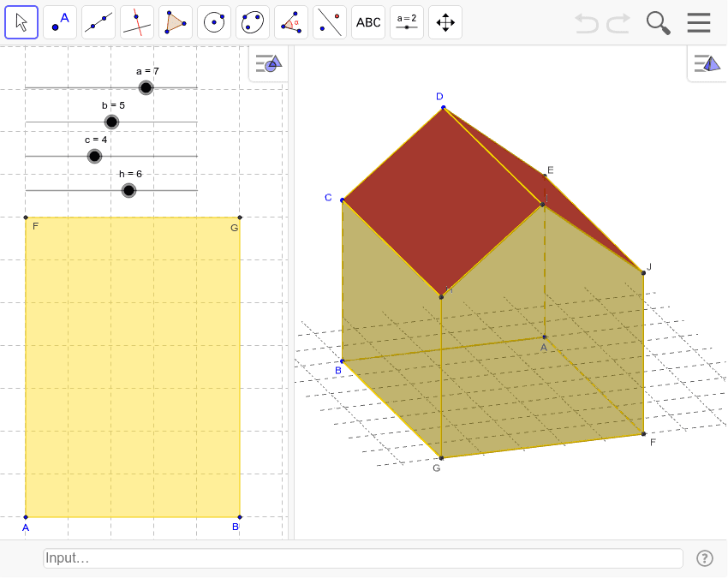The height and width of the screenshot is (578, 728).
Task: Select point H in the 3D view
Action: (441, 296)
